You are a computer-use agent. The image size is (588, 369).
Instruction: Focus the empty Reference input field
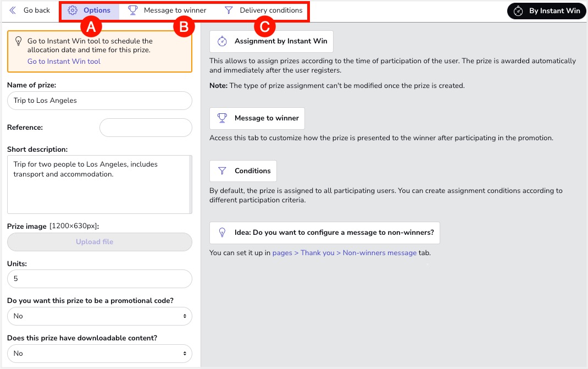pos(146,128)
